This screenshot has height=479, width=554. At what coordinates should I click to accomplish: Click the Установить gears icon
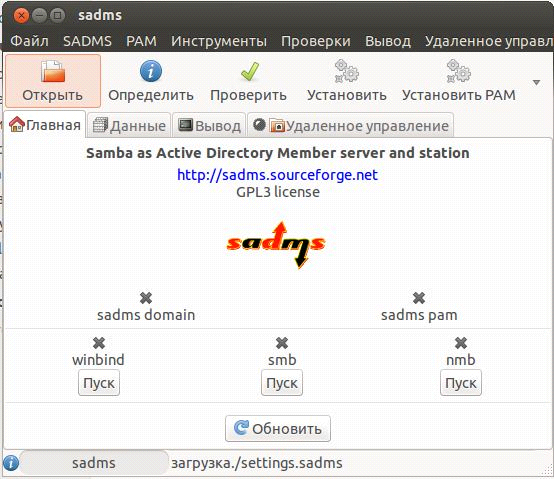(x=347, y=71)
